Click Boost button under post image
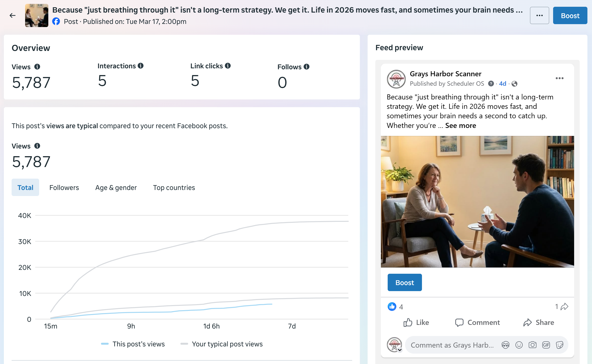Screen dimensions: 592x364 [x=405, y=282]
